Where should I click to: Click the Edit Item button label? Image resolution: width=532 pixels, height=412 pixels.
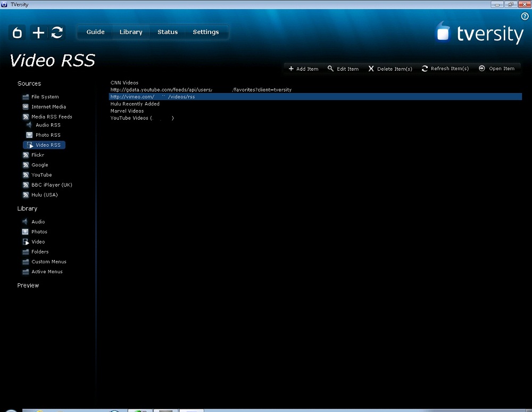347,69
